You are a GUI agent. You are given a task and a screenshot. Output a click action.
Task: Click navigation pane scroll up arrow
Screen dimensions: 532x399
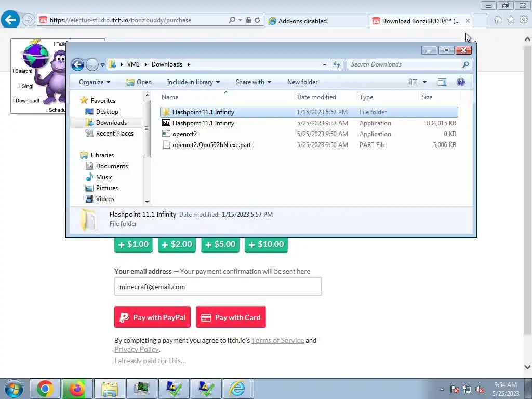click(147, 96)
